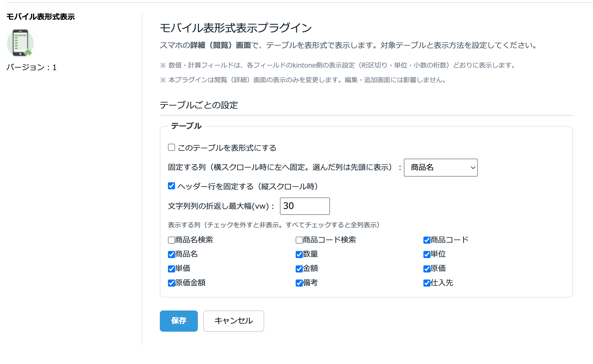
Task: Click the mobile table plugin icon
Action: point(20,43)
